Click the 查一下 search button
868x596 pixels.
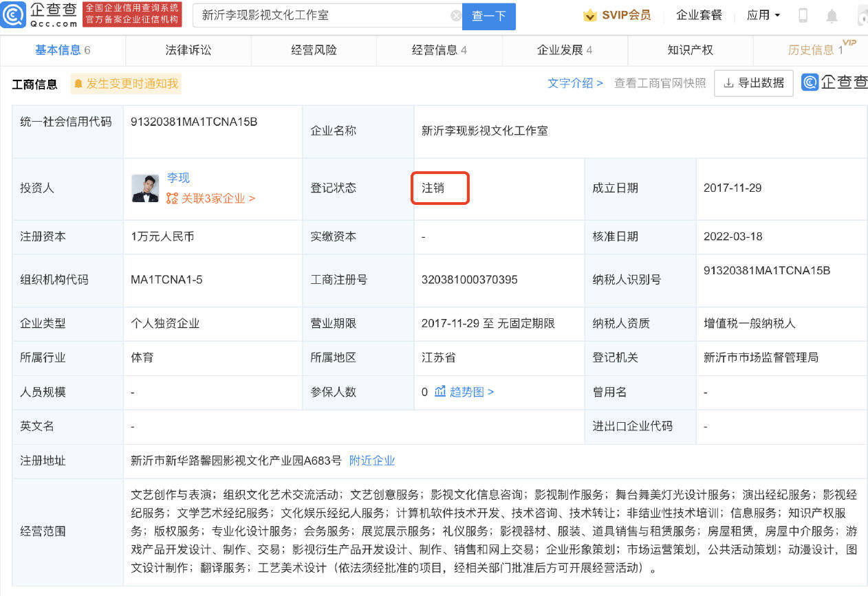pyautogui.click(x=489, y=16)
